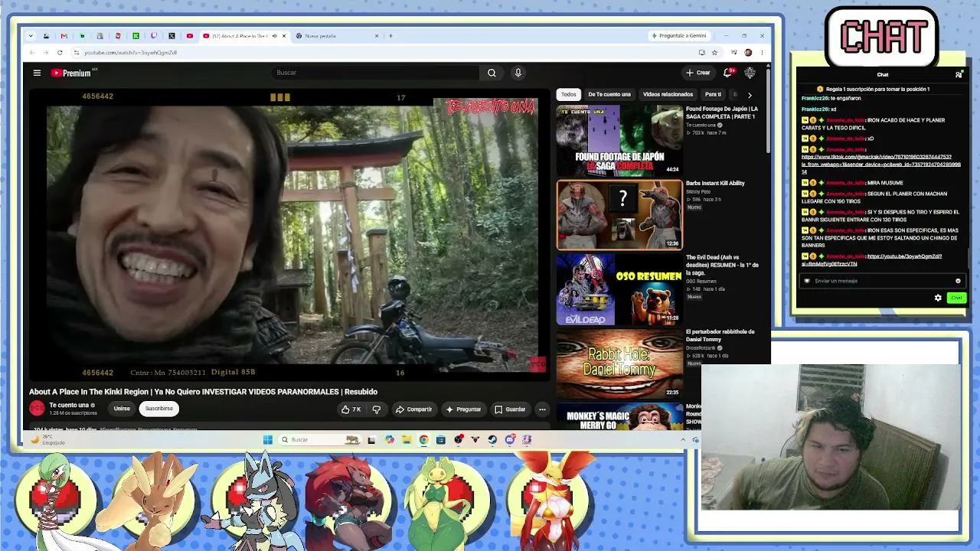Open the weather widget on the taskbar
This screenshot has width=980, height=551.
(x=48, y=439)
